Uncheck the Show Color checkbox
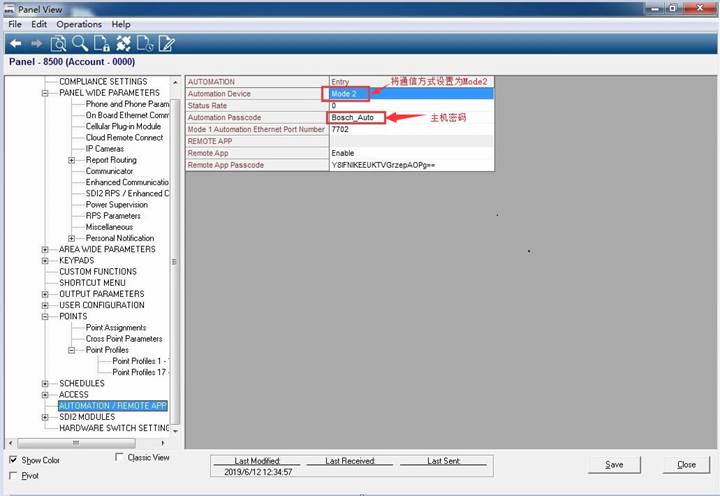Viewport: 720px width, 496px height. point(13,460)
